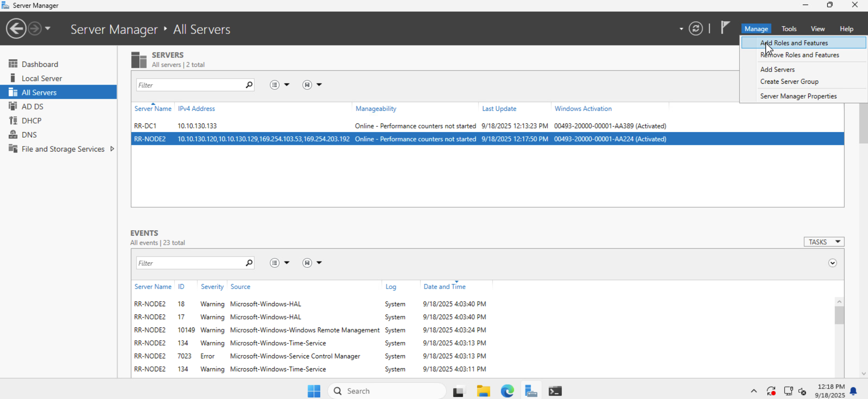The image size is (868, 399).
Task: Select the RR-NODE2 server row
Action: click(x=488, y=139)
